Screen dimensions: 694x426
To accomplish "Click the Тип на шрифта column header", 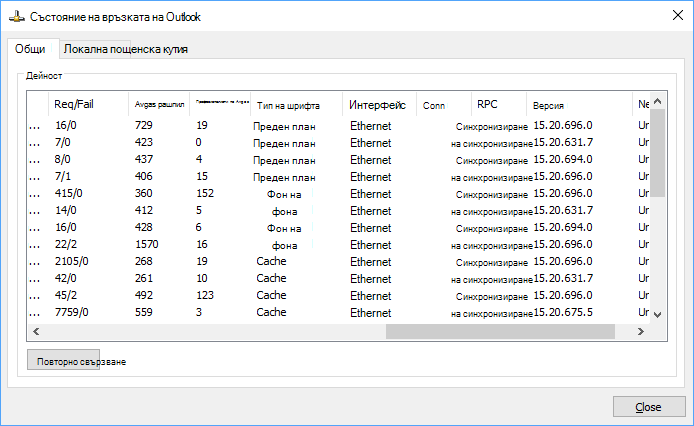I will coord(297,105).
